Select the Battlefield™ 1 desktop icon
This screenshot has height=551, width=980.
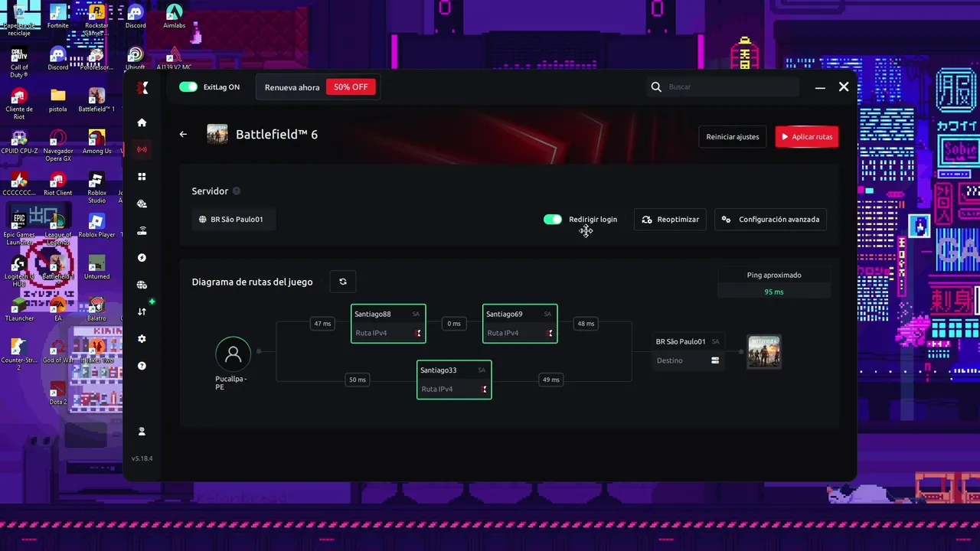tap(96, 100)
